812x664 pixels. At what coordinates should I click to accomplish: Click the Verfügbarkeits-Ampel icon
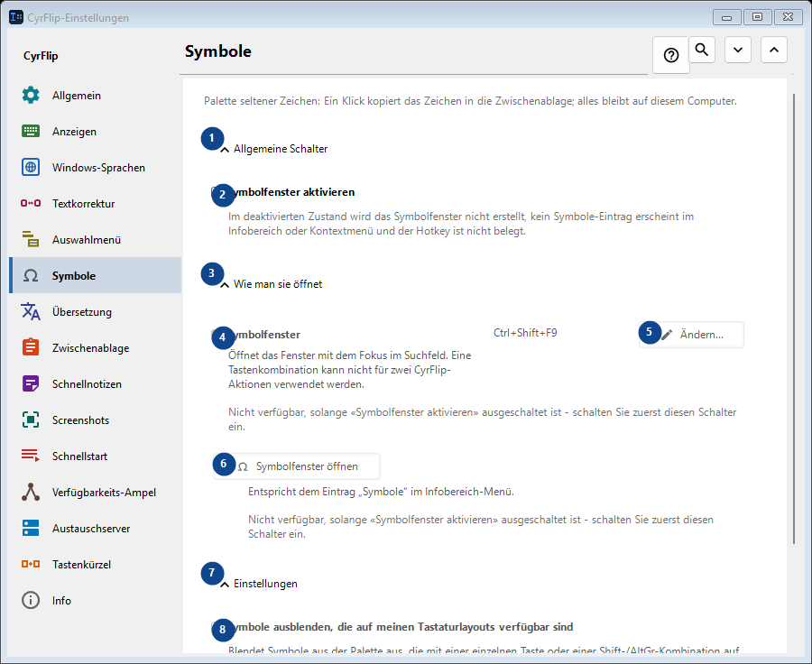(31, 492)
